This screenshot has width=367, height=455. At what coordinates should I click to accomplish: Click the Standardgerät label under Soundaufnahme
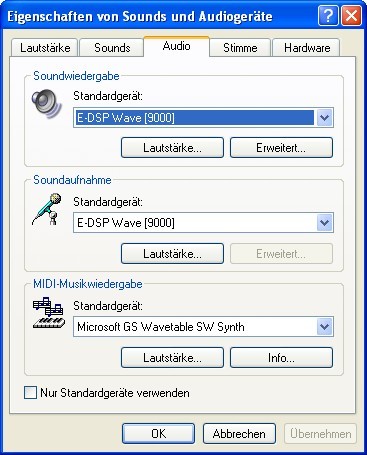coord(108,202)
